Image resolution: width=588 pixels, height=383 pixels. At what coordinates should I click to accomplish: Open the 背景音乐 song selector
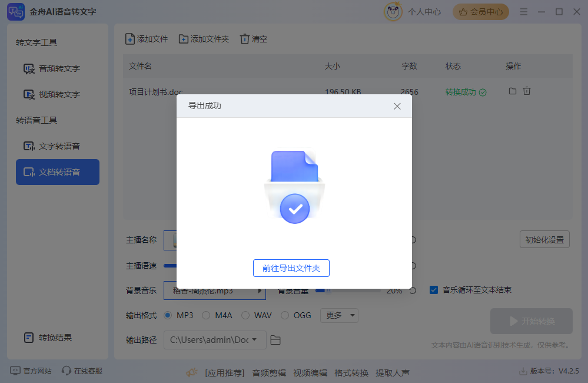coord(214,290)
